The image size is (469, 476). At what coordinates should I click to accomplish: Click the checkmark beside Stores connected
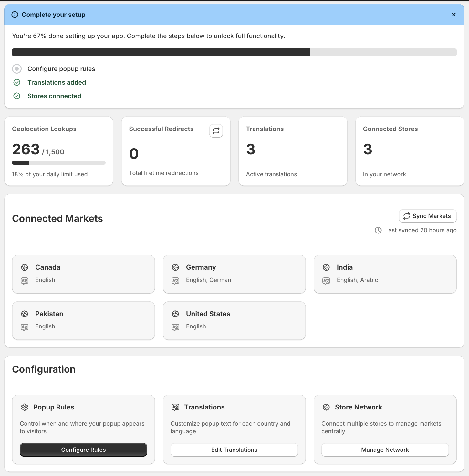click(17, 96)
